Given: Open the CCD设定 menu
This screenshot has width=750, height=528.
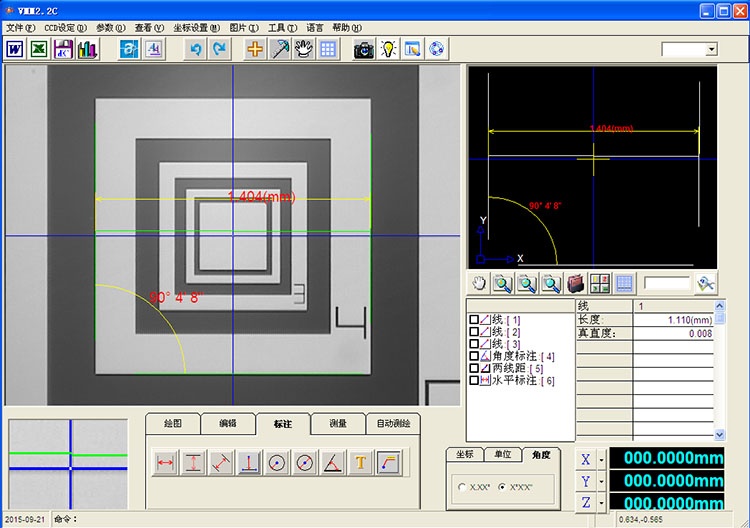Looking at the screenshot, I should (66, 28).
